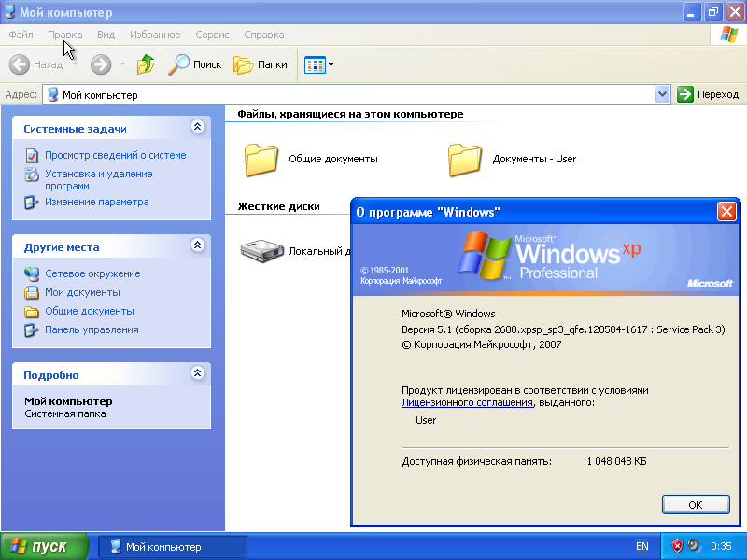Open Сетевое окружение link
The width and height of the screenshot is (747, 560).
tap(92, 273)
